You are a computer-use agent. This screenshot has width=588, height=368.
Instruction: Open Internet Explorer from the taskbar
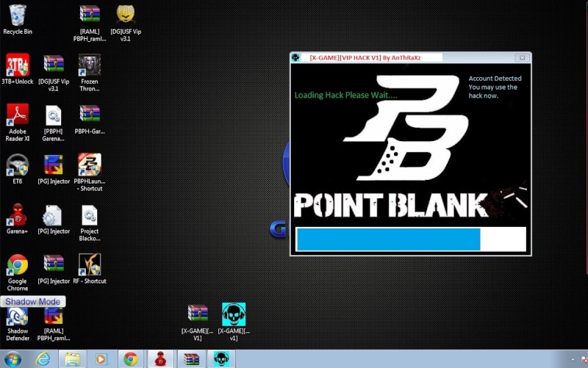pos(43,359)
